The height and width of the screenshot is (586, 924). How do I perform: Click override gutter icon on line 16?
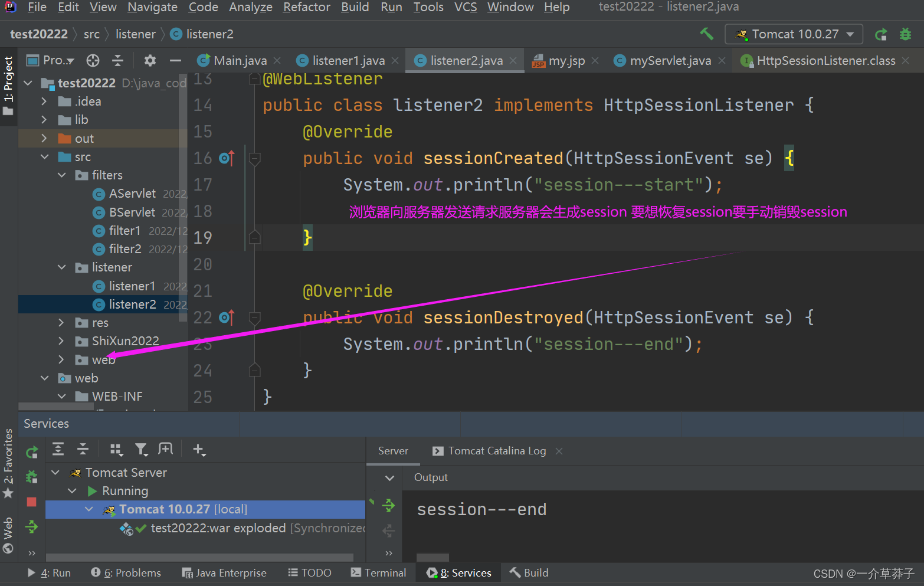[227, 158]
